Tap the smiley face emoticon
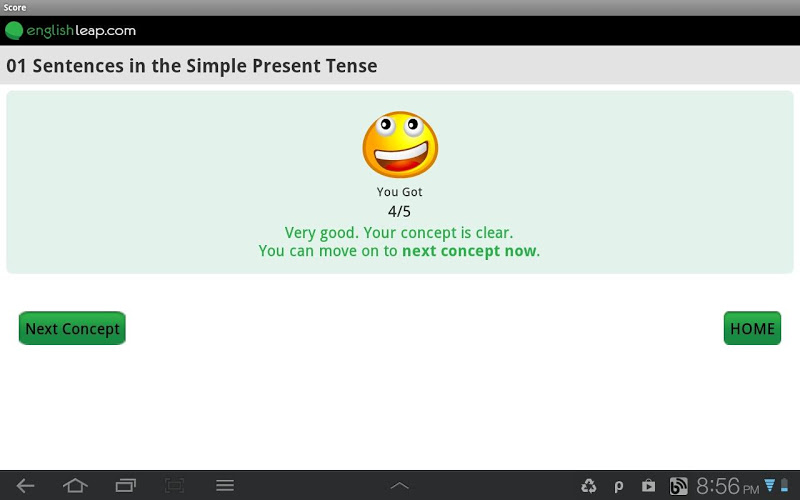This screenshot has height=500, width=800. [x=400, y=144]
